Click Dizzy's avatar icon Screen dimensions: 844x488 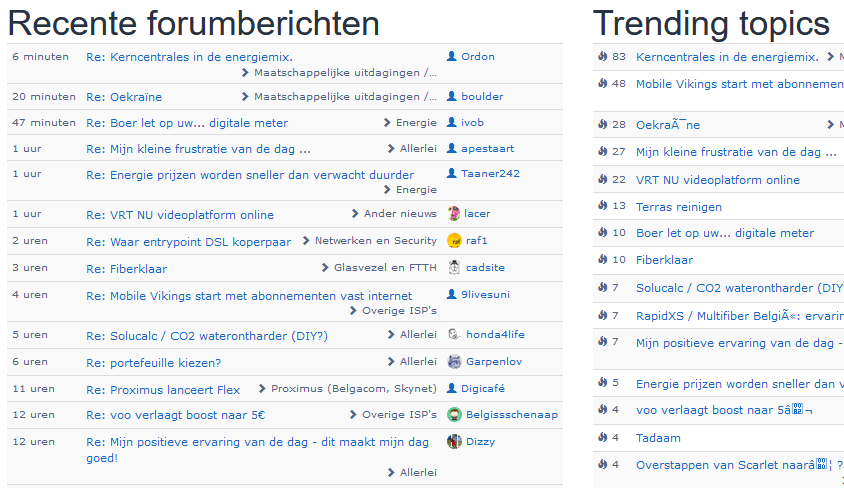454,441
